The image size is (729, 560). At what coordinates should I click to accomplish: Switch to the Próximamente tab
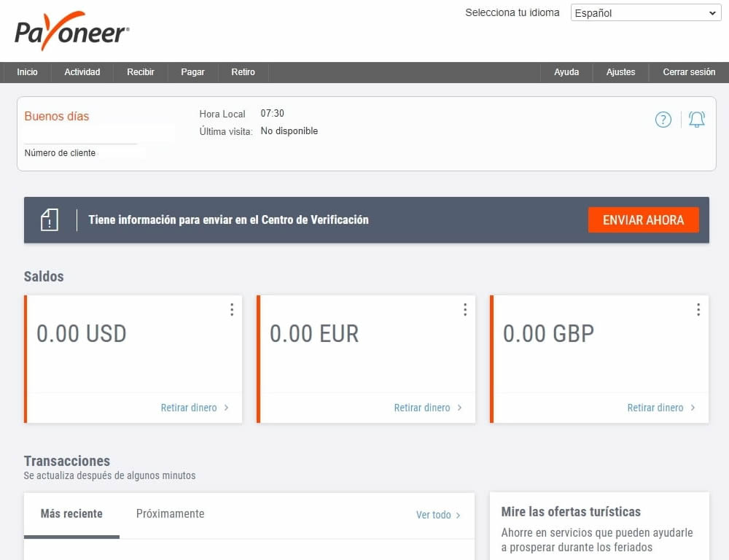(x=170, y=513)
